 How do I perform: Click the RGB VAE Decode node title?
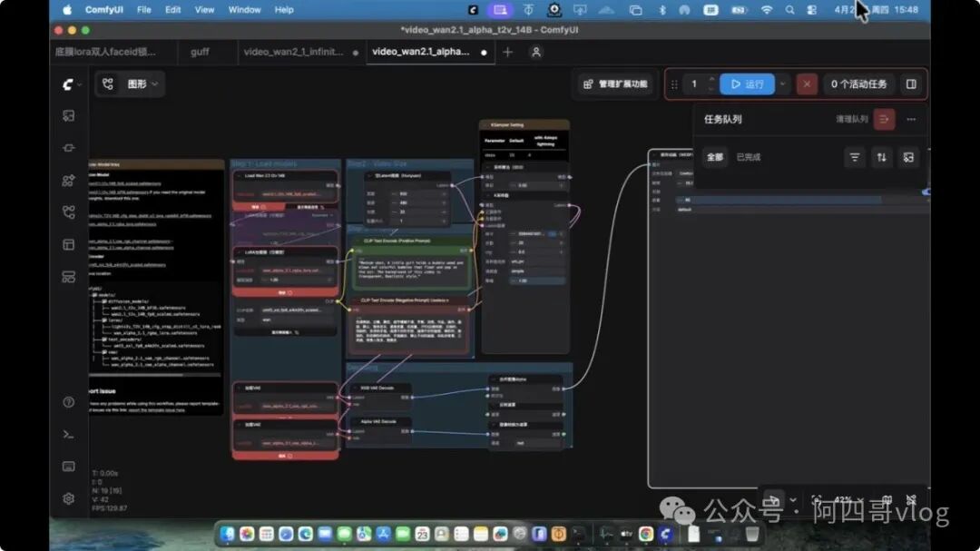point(377,388)
